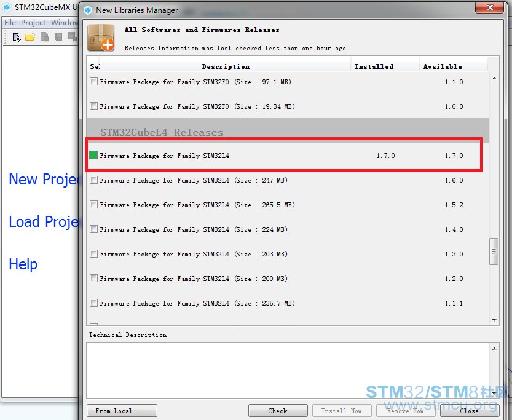Click the greyed Save Project As toolbar icon

(x=72, y=36)
